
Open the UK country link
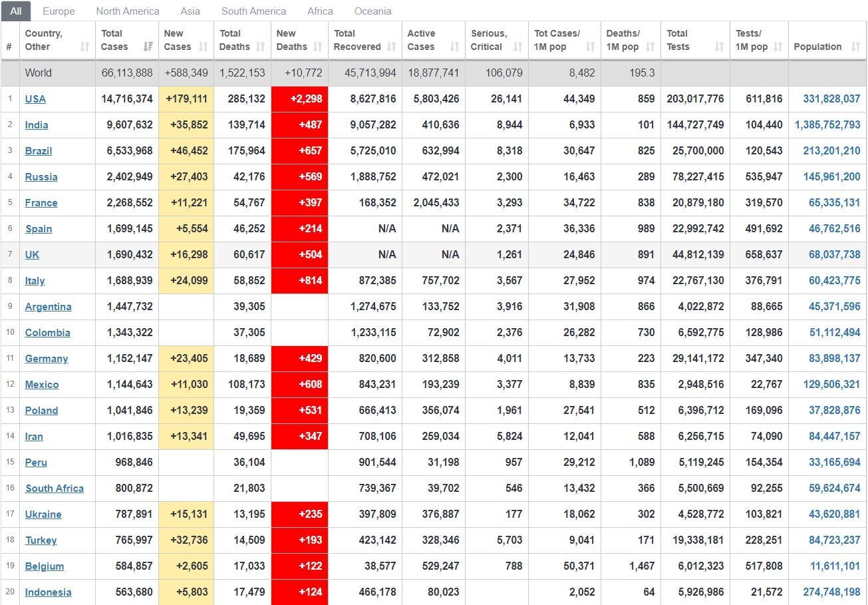32,255
